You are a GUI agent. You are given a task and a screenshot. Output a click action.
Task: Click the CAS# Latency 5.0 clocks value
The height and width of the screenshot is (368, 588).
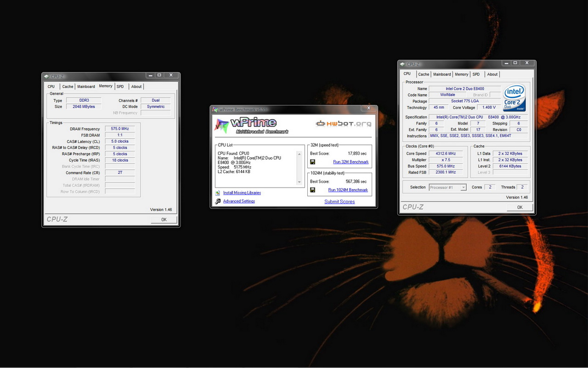[x=120, y=141]
